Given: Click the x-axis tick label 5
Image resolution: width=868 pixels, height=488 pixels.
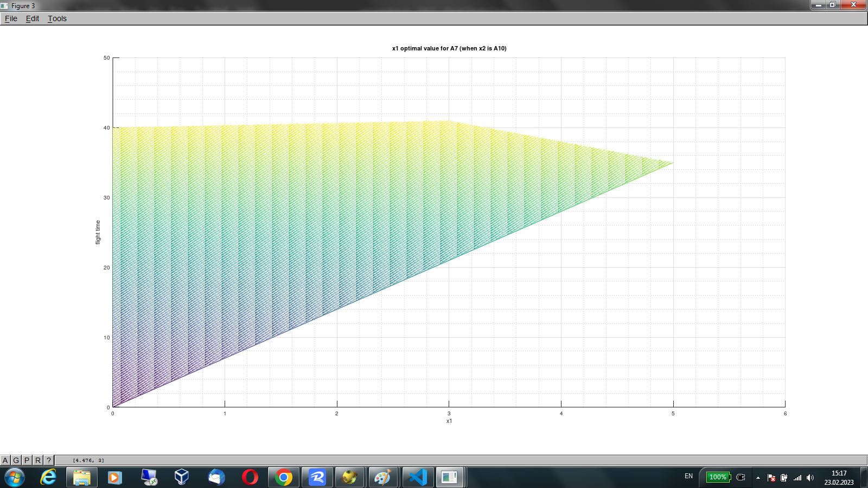Looking at the screenshot, I should [673, 414].
